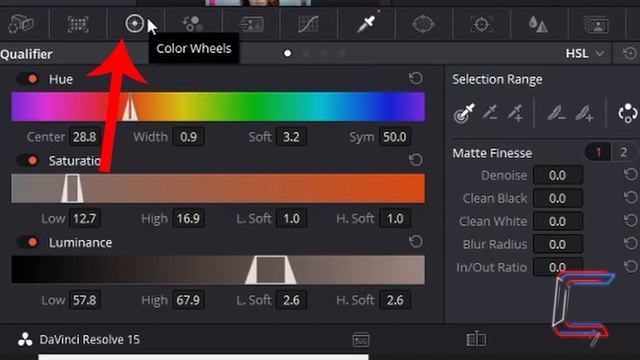Click the Hue Sym value 50.0
640x360 pixels.
tap(395, 137)
